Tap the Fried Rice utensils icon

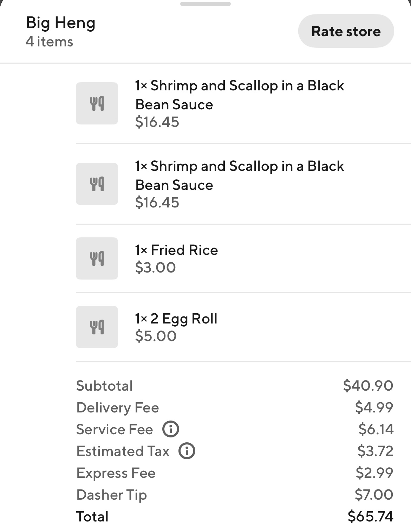pyautogui.click(x=97, y=258)
